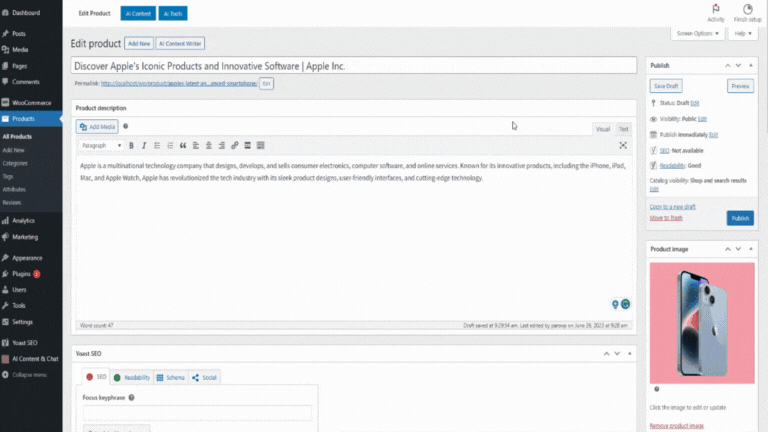Screen dimensions: 768x432
Task: Collapse the Yoast SEO panel
Action: [x=630, y=354]
